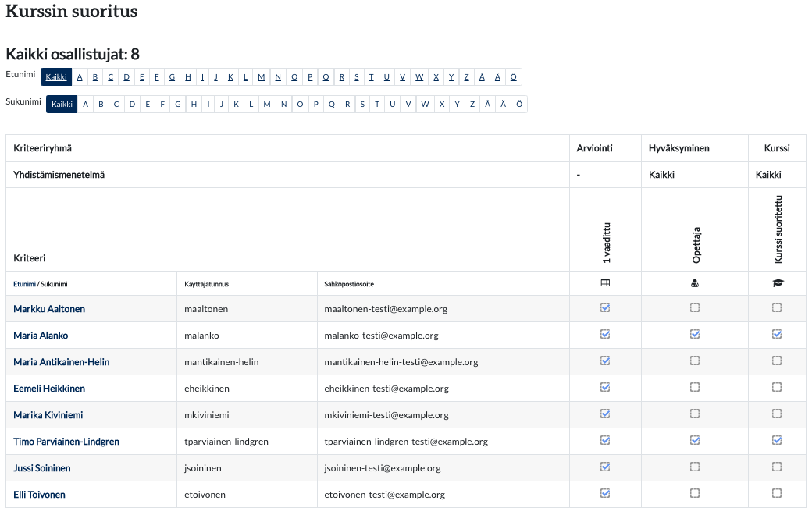Screen dimensions: 812x515
Task: Click course completed checkbox for Maria Alanko
Action: 777,335
